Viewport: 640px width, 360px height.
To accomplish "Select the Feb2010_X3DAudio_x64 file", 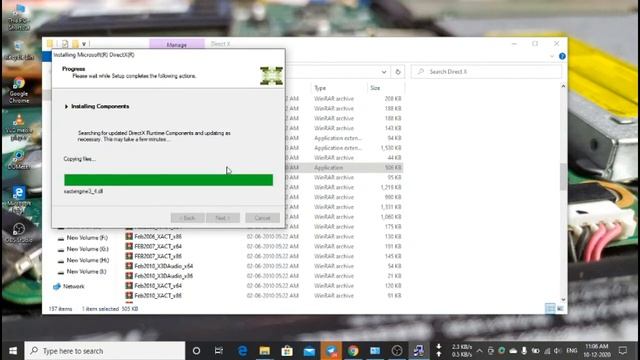I will point(164,266).
